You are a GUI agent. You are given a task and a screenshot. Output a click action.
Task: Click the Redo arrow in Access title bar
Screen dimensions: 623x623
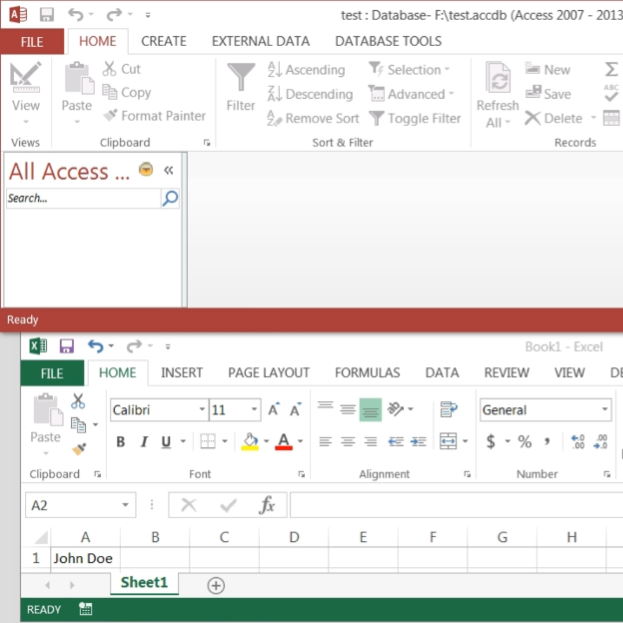114,15
